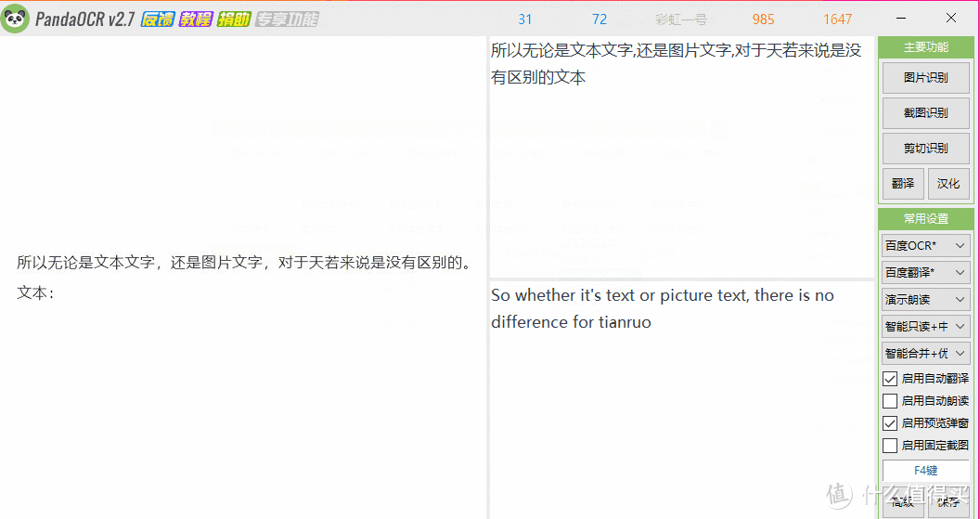
Task: Enable the 启用固定截图 checkbox
Action: point(889,446)
